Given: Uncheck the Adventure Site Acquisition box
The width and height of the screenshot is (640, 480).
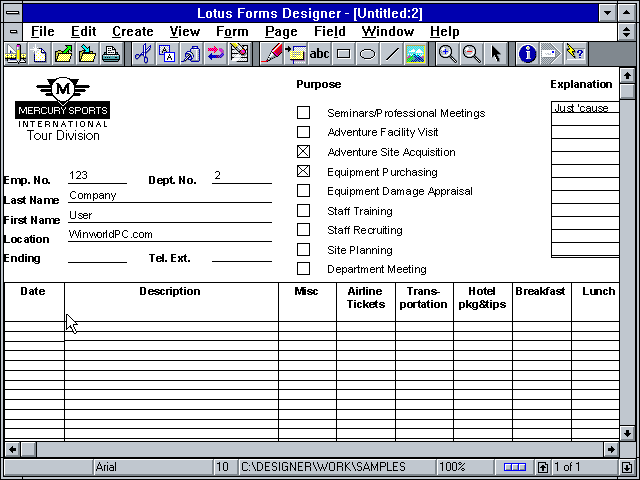Looking at the screenshot, I should pos(303,151).
